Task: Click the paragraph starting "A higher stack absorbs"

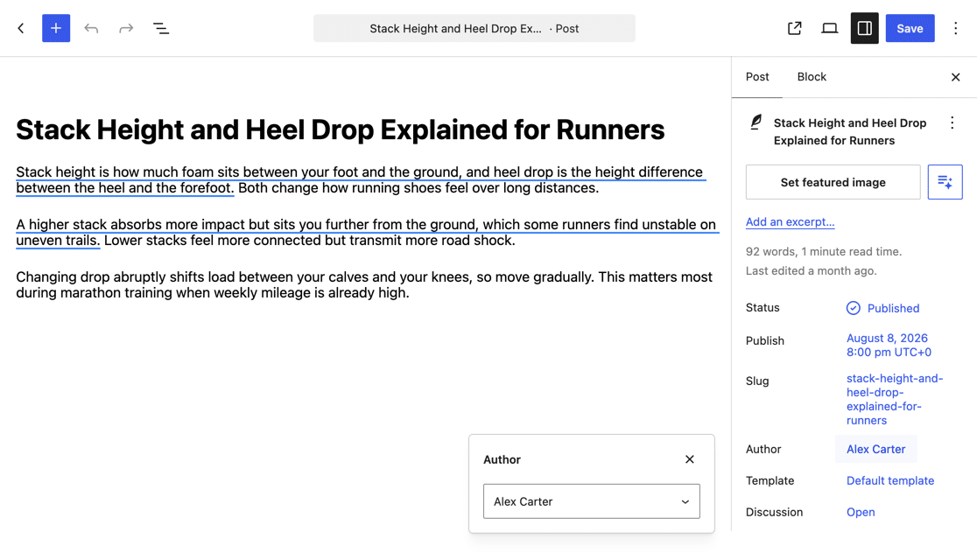Action: point(366,233)
